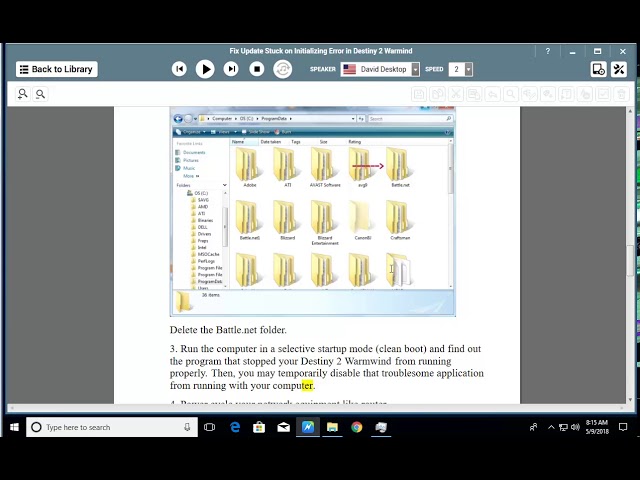
Task: Click the sentence "Delete the Battle.net folder."
Action: (228, 330)
